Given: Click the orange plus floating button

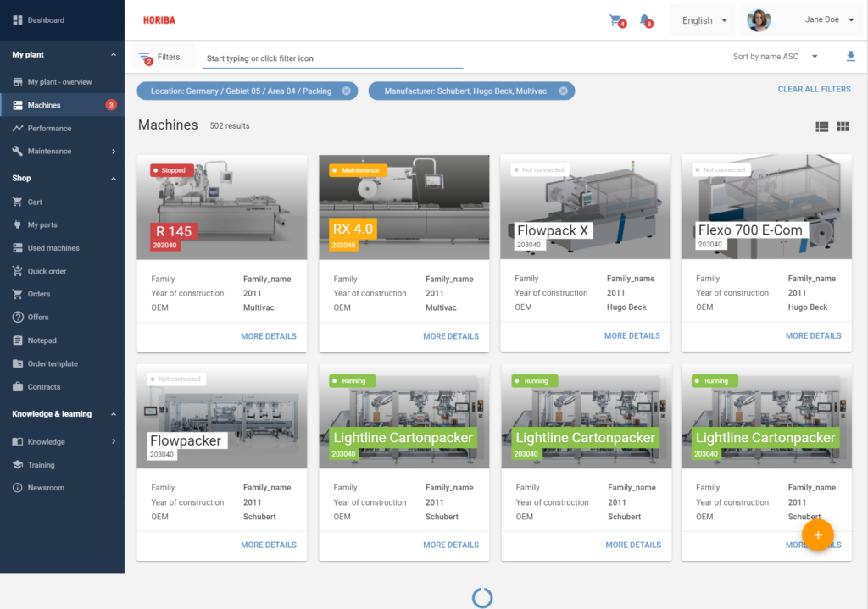Looking at the screenshot, I should pos(818,534).
